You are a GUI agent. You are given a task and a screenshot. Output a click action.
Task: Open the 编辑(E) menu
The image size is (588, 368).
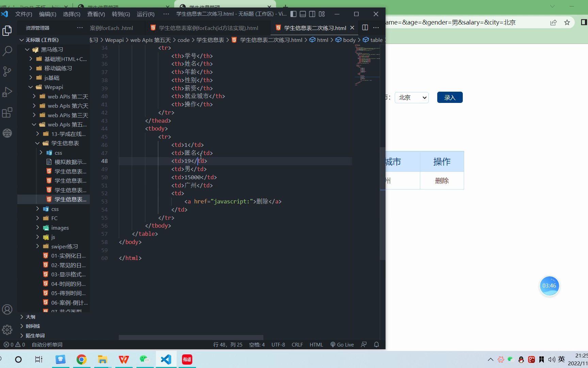[x=47, y=14]
